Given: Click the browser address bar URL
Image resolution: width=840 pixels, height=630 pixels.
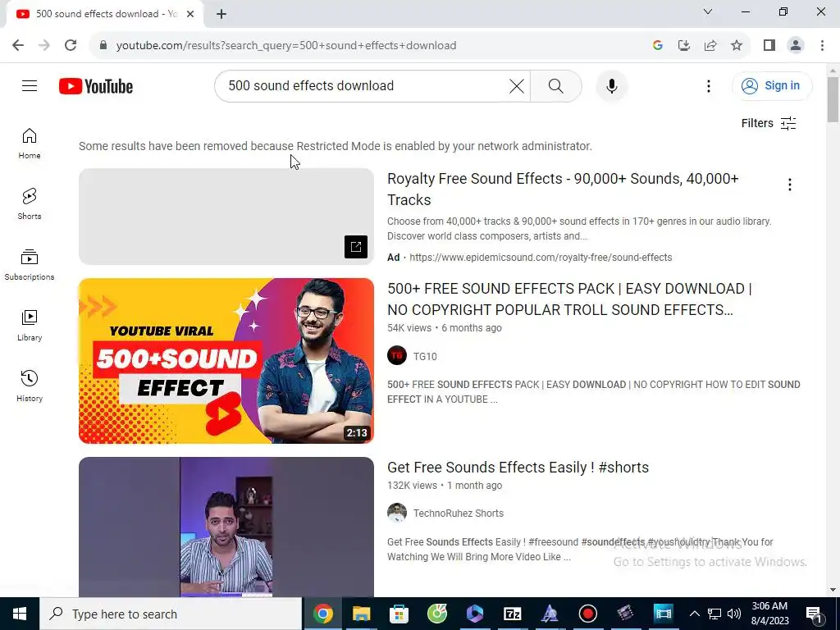Looking at the screenshot, I should coord(286,46).
